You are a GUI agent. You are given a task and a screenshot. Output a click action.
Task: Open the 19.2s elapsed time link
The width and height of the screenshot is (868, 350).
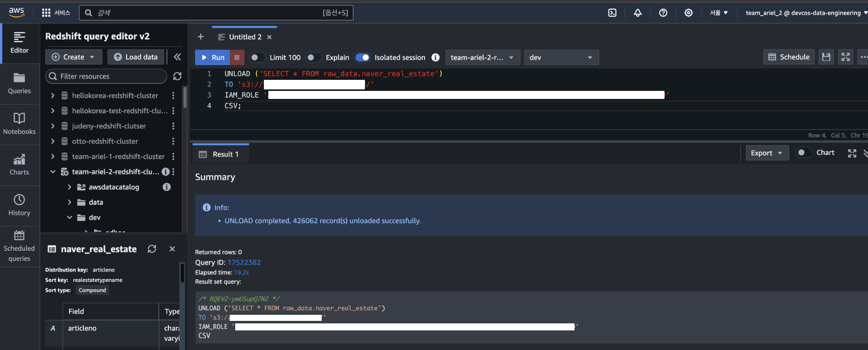[241, 272]
